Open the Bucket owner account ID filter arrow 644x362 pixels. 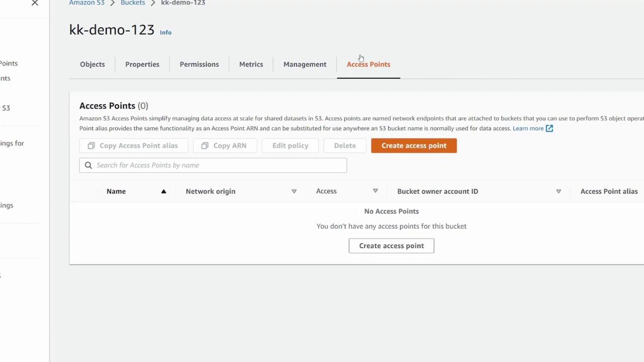point(558,191)
